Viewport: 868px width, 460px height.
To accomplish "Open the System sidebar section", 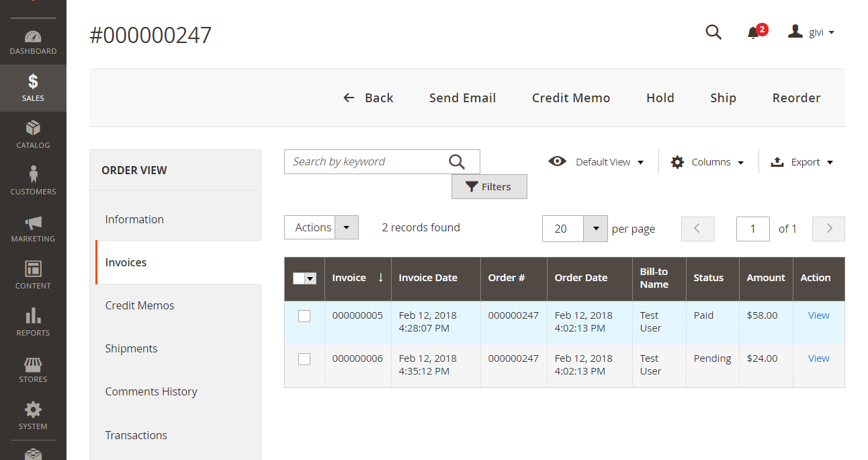I will (33, 416).
